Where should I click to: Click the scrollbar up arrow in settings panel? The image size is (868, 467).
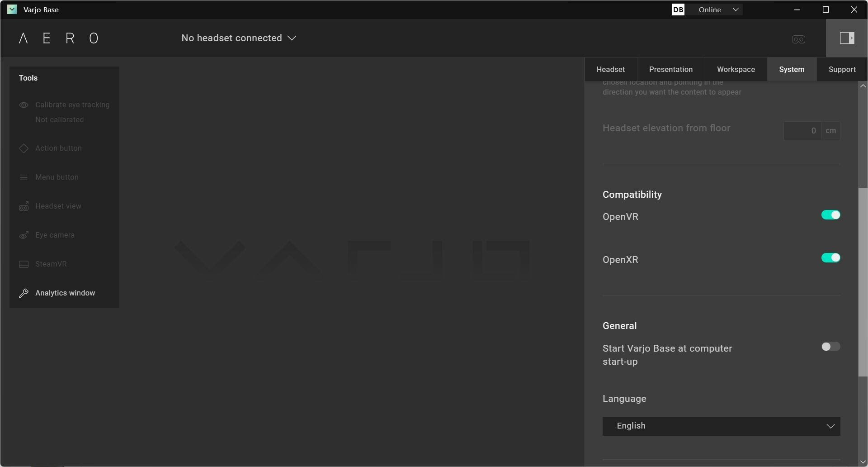point(863,86)
